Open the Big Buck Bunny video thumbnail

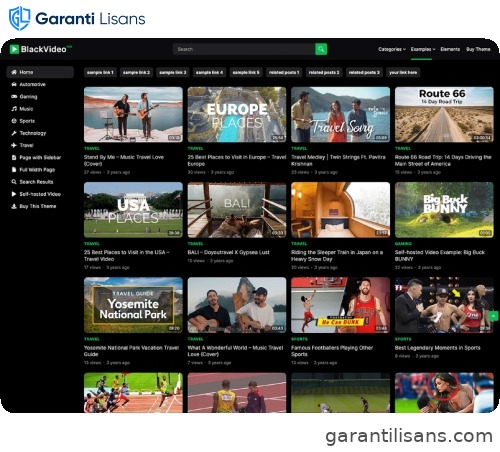point(444,210)
